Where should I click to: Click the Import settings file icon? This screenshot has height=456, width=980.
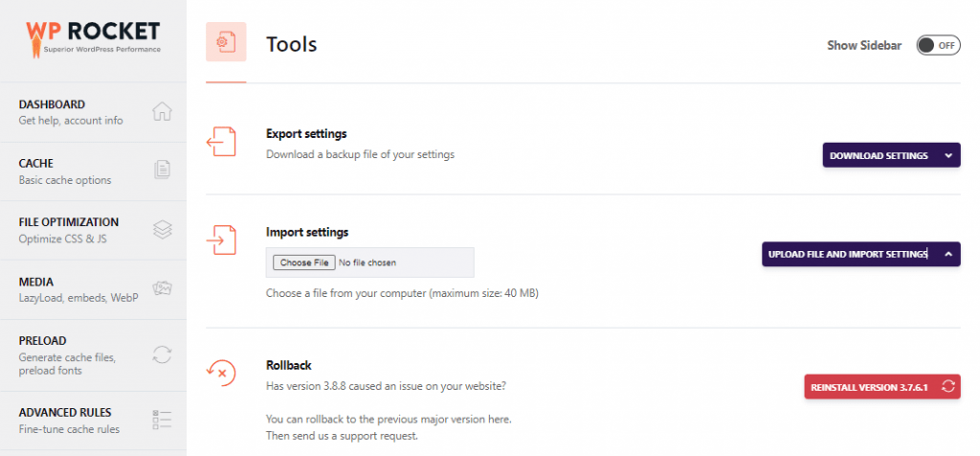221,239
